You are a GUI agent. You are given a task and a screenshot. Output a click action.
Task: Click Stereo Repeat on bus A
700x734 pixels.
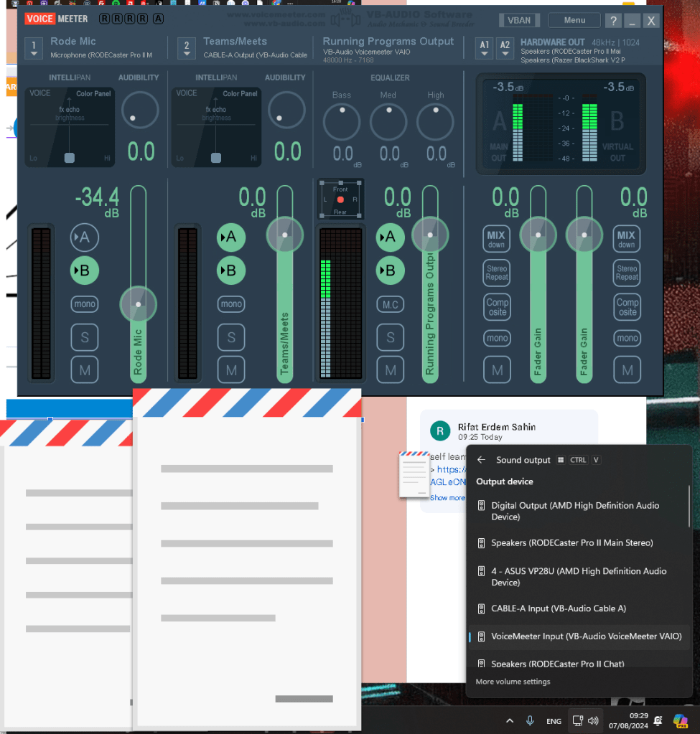click(497, 273)
